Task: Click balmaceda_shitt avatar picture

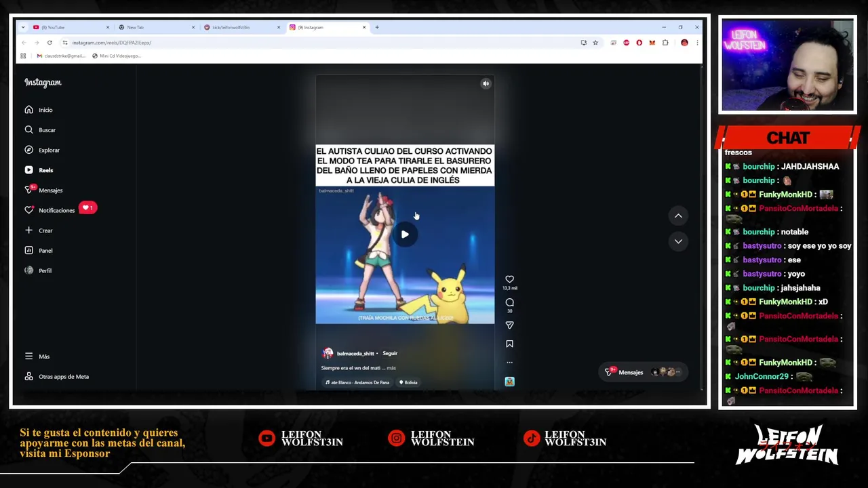Action: tap(328, 353)
